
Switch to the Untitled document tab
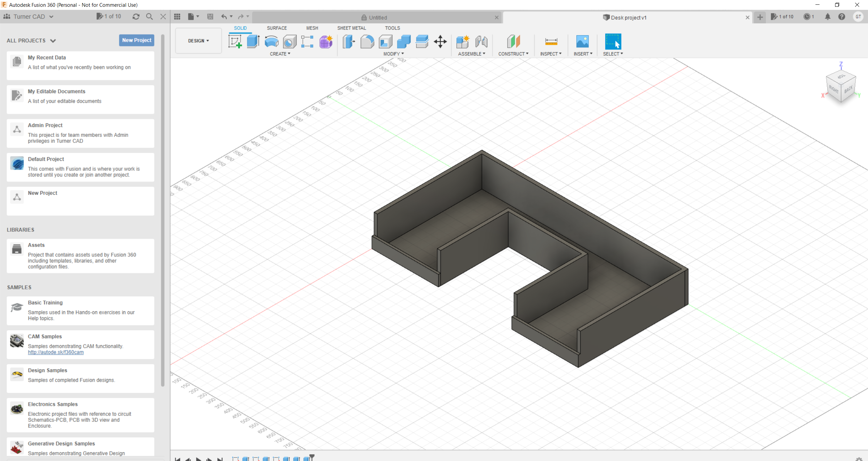pos(374,18)
